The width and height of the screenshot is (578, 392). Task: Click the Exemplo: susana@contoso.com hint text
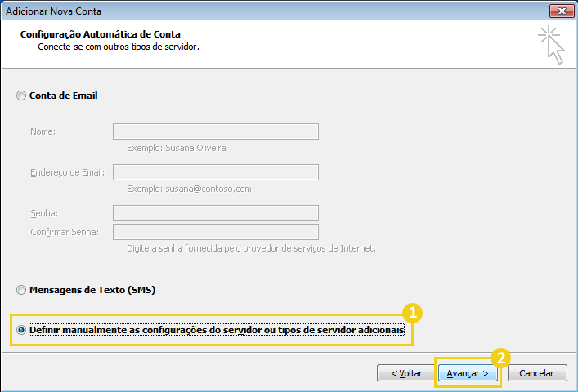[189, 189]
